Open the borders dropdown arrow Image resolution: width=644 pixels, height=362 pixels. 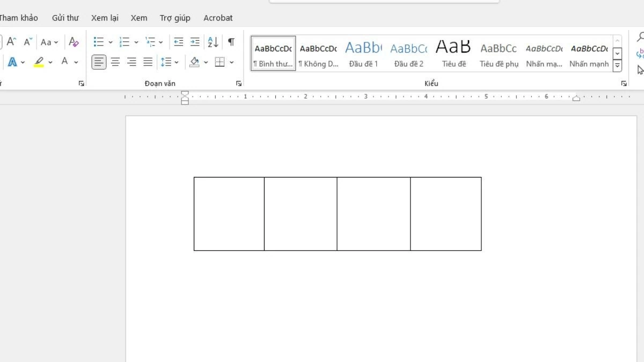point(232,63)
